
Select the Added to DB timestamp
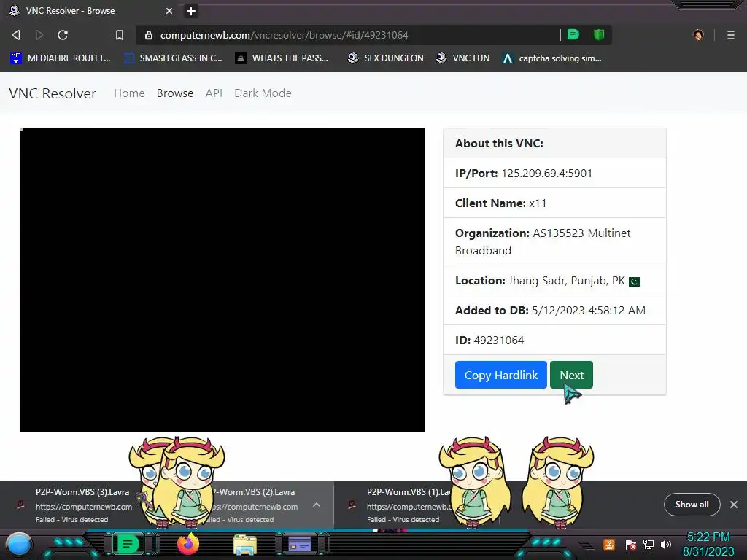click(x=589, y=311)
